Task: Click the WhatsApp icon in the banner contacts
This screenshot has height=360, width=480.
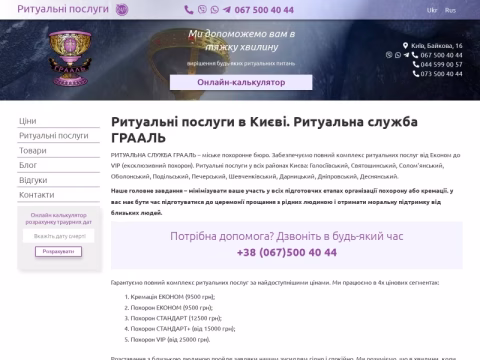Action: click(398, 55)
